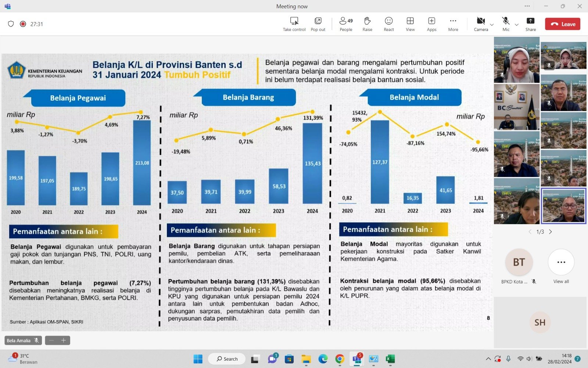
Task: Open the Apps panel
Action: coord(431,24)
